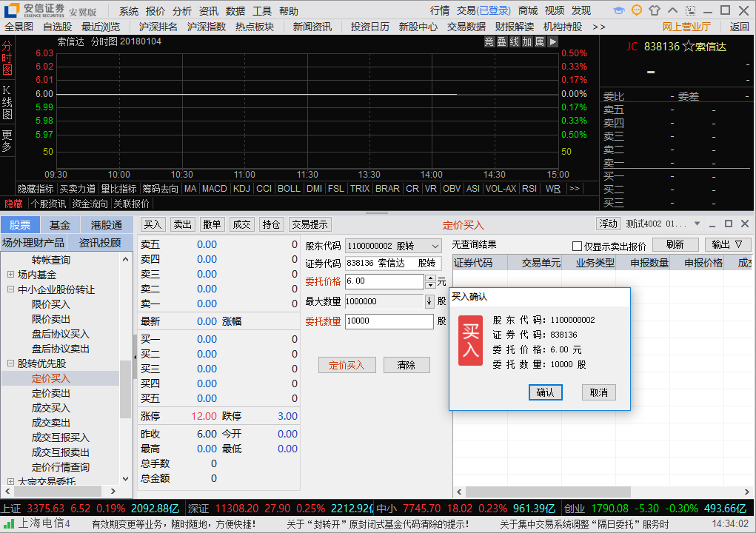Click the >> overflow after 机构持股

tap(599, 27)
